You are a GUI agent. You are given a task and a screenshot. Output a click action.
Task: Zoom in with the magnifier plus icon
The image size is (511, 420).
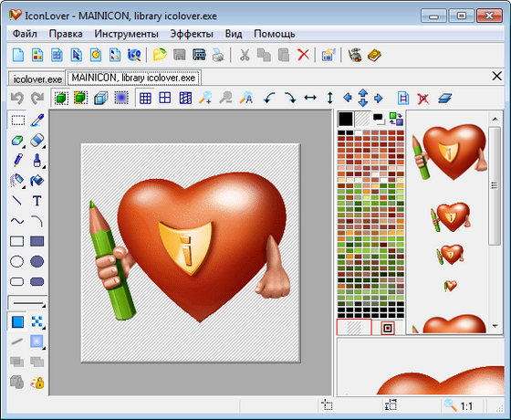[x=205, y=98]
